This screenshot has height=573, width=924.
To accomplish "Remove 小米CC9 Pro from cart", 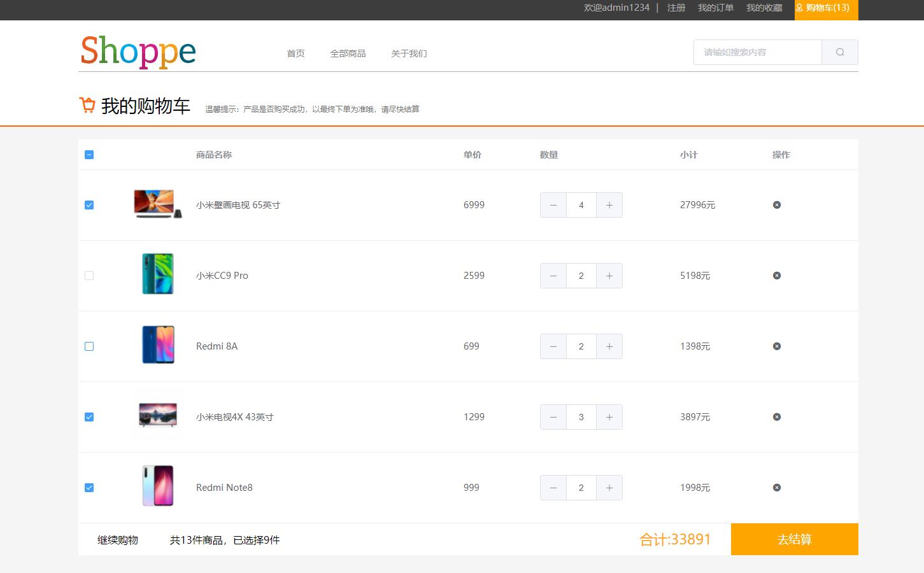I will coord(777,276).
